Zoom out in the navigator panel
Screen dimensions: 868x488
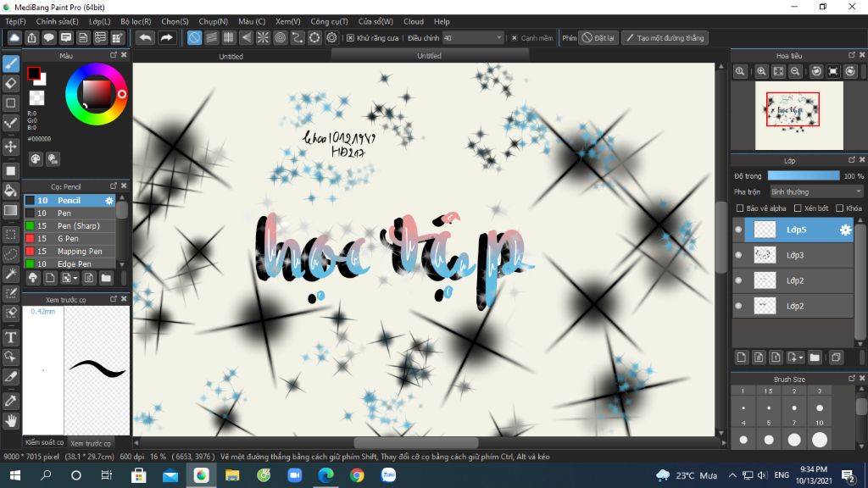point(795,71)
